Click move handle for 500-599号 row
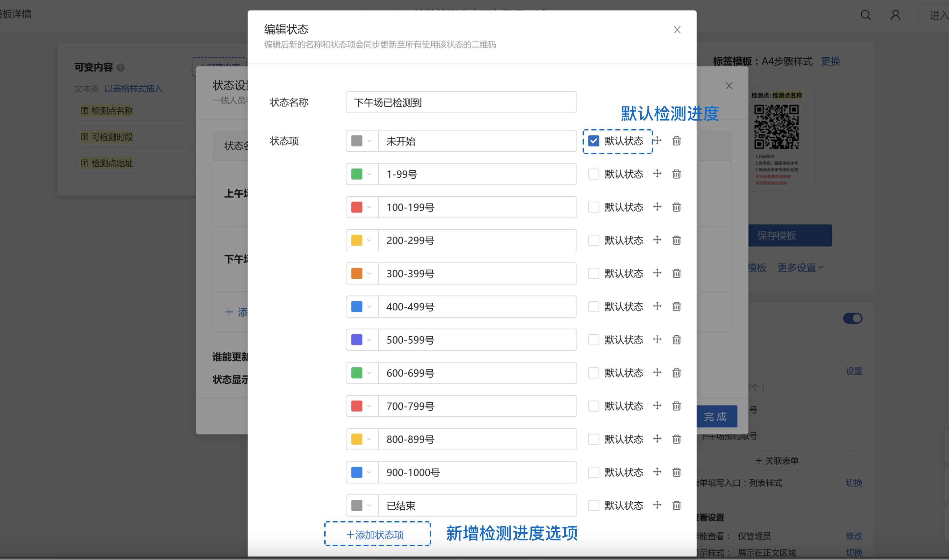The image size is (949, 560). 657,340
